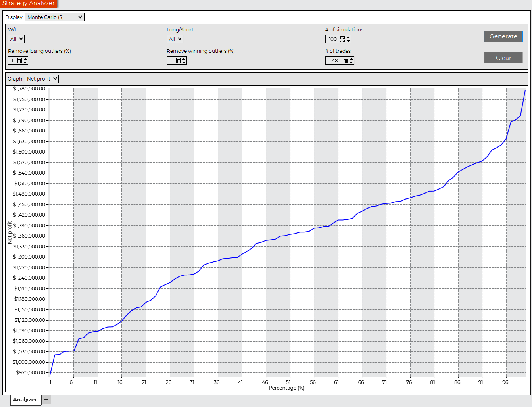Increase Remove losing outliers percentage
The width and height of the screenshot is (532, 407).
pos(25,59)
